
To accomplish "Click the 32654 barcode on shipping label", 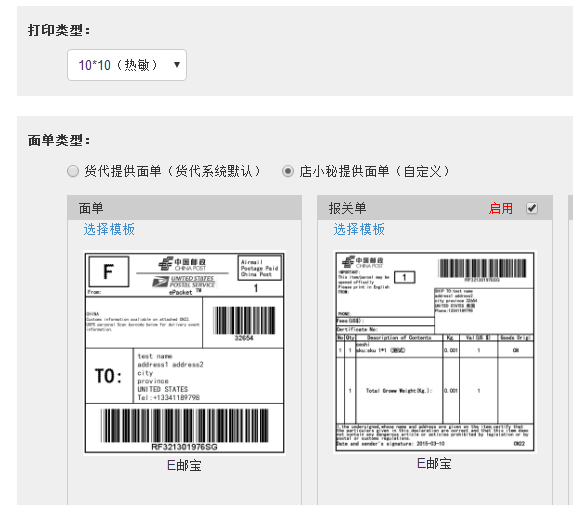I will click(244, 323).
